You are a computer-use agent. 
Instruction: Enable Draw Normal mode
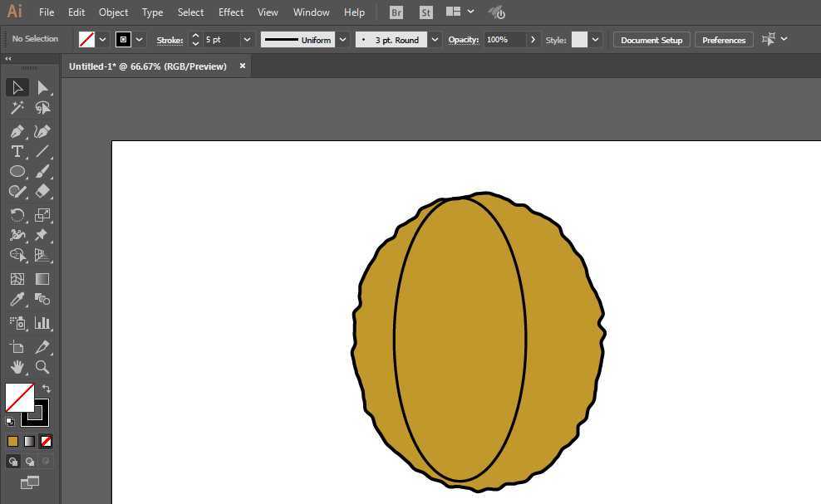pyautogui.click(x=13, y=461)
